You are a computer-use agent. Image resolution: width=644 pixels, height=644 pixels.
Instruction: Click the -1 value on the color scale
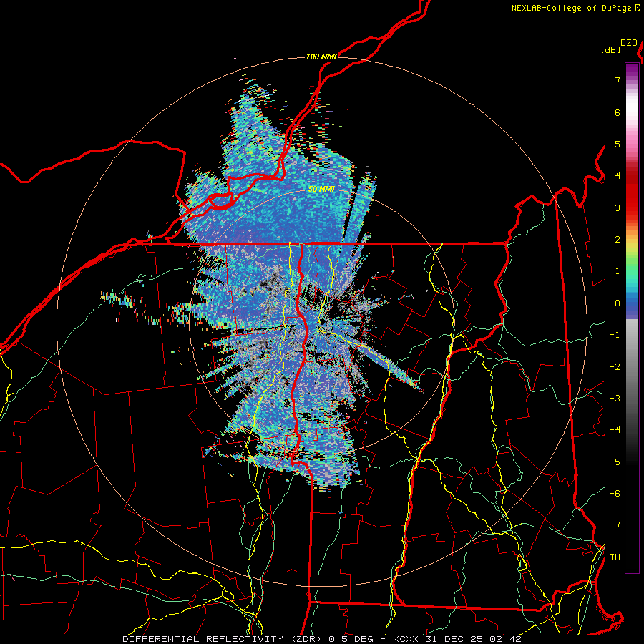(x=615, y=335)
